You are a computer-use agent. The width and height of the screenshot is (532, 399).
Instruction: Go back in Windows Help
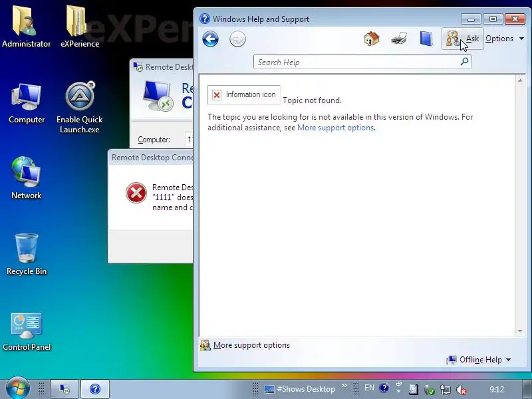210,39
